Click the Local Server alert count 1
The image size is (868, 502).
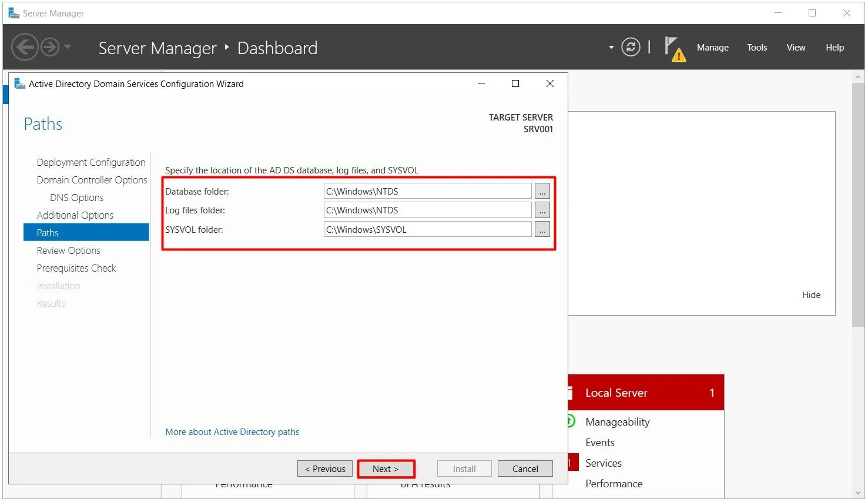[x=712, y=393]
